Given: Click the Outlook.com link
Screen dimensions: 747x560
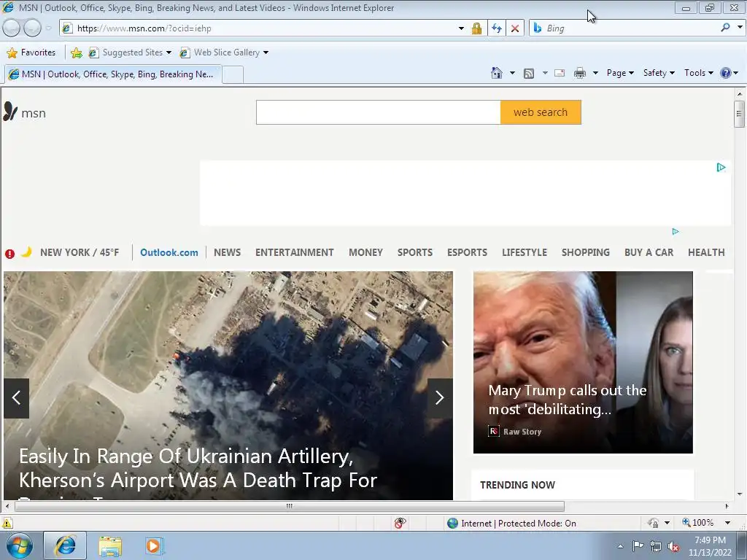Looking at the screenshot, I should point(169,252).
